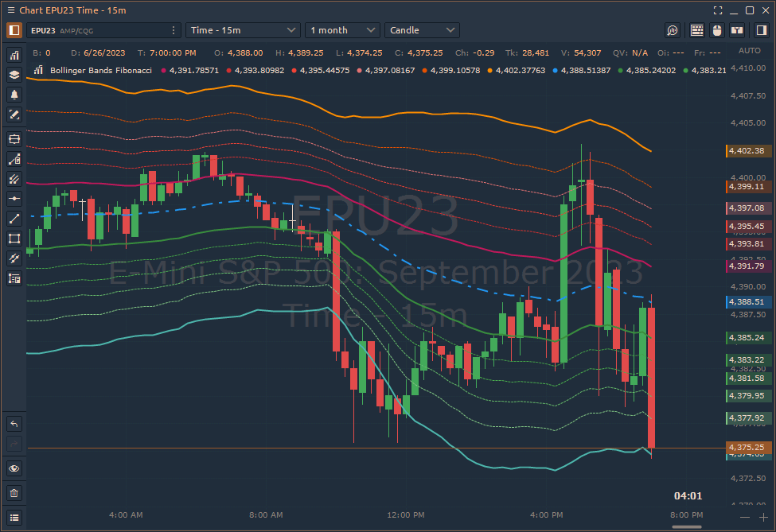The image size is (776, 532).
Task: Select the drawing pencil tool
Action: (x=14, y=115)
